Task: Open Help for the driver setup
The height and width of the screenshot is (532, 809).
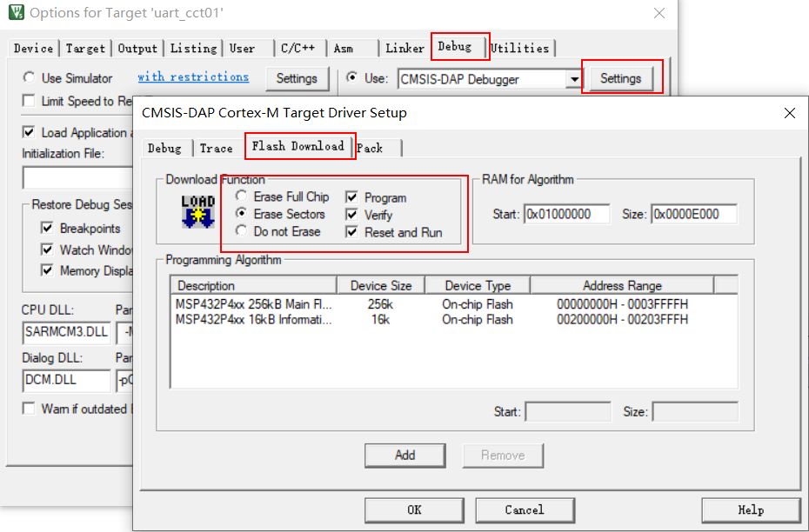Action: [x=751, y=509]
